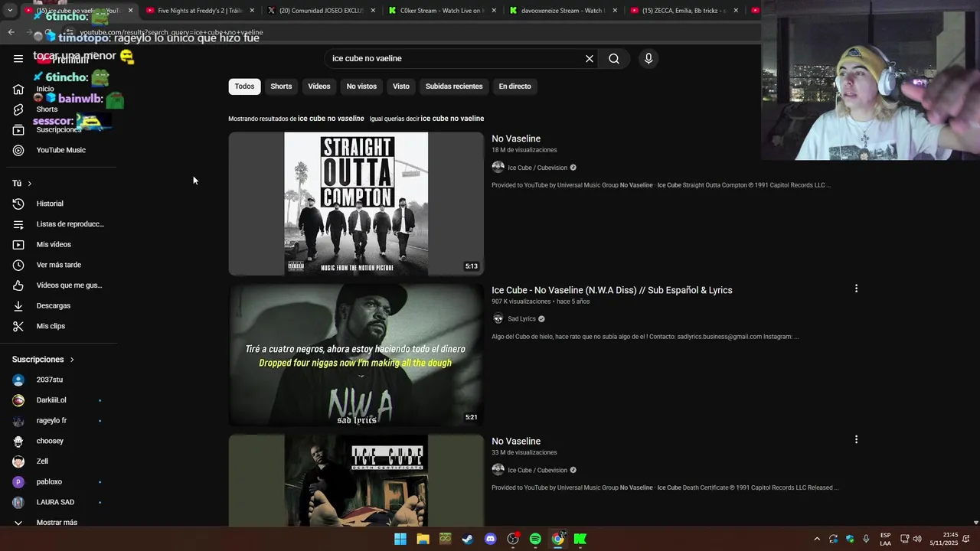Open Steam from the taskbar
Viewport: 980px width, 551px height.
pos(468,539)
